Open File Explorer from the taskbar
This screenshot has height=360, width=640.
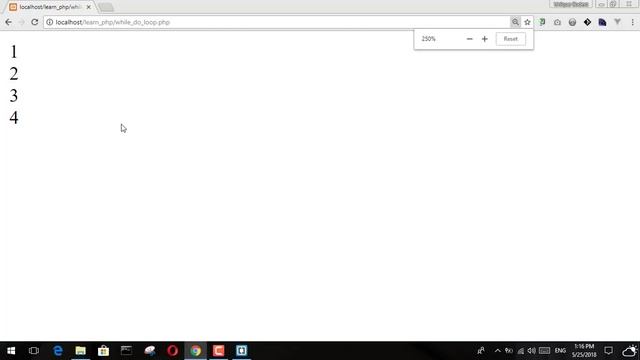coord(80,351)
